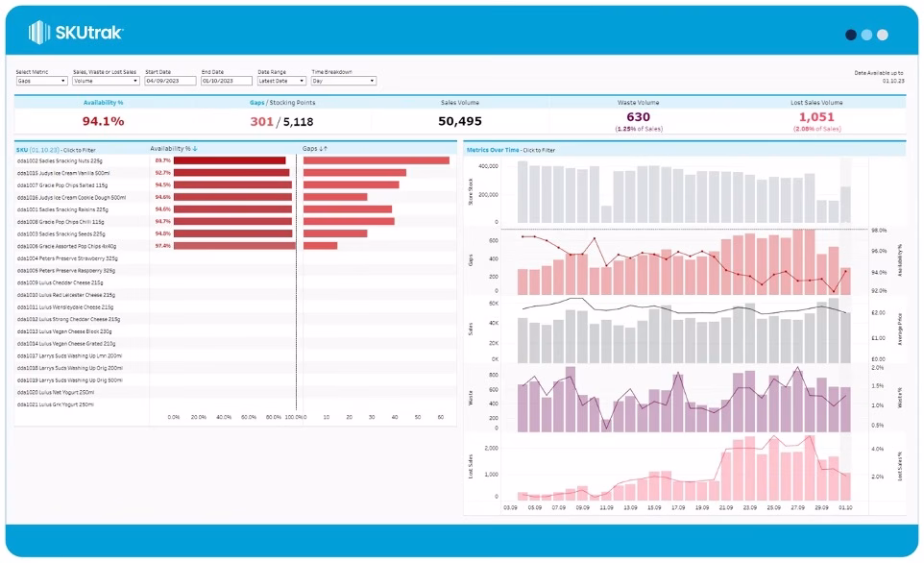Click the Gaps column sort arrows icon
Viewport: 924px width, 563px height.
tap(323, 149)
